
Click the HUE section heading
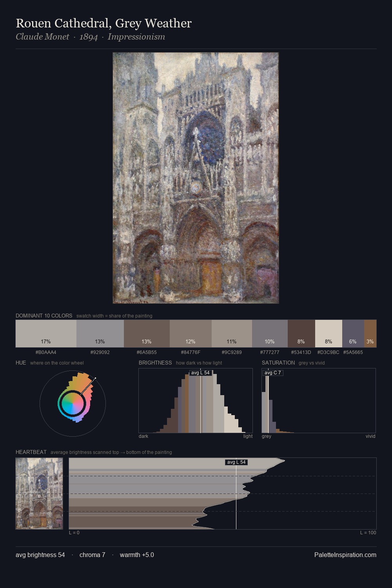coord(21,363)
